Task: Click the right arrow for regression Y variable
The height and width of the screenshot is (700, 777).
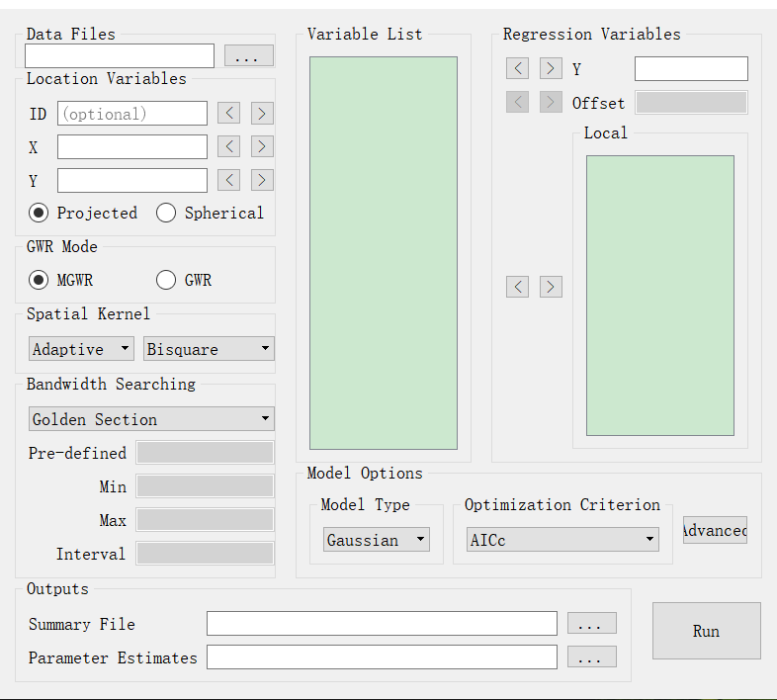Action: [x=551, y=68]
